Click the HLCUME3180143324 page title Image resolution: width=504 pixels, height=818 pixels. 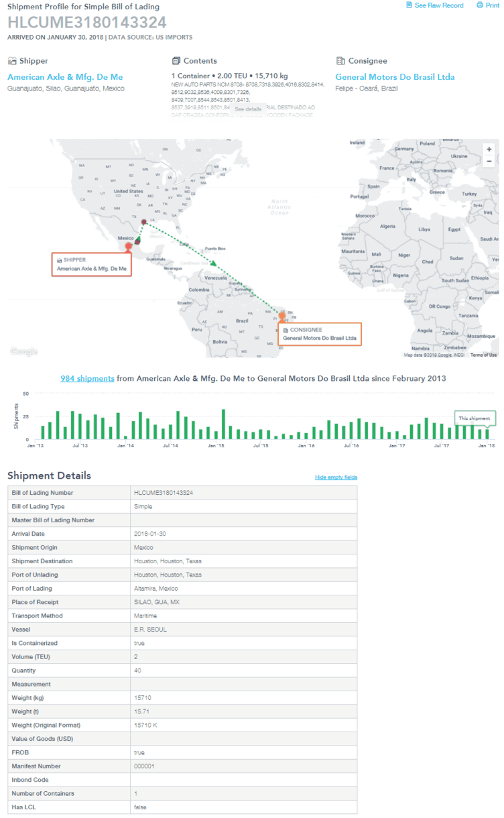(87, 22)
